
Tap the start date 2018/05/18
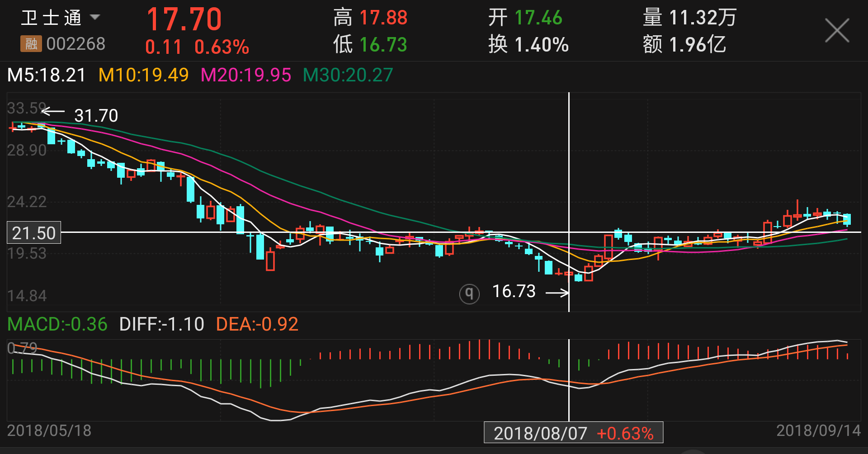[49, 430]
